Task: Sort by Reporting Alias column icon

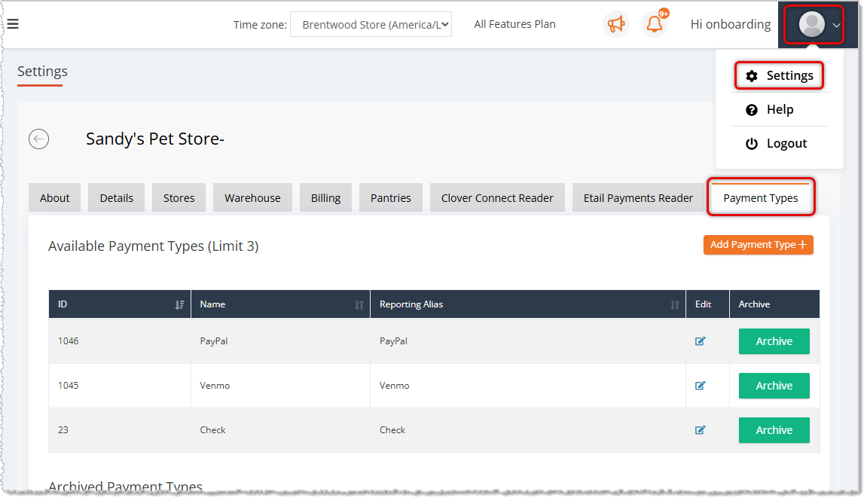Action: click(x=675, y=305)
